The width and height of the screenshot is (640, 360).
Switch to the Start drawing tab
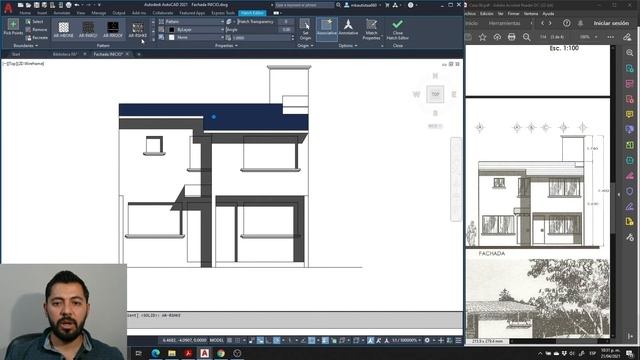click(16, 54)
